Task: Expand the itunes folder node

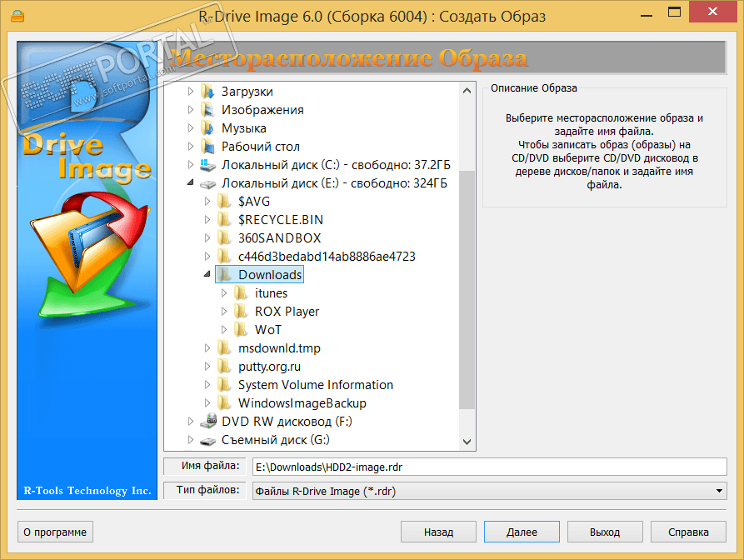Action: click(224, 292)
